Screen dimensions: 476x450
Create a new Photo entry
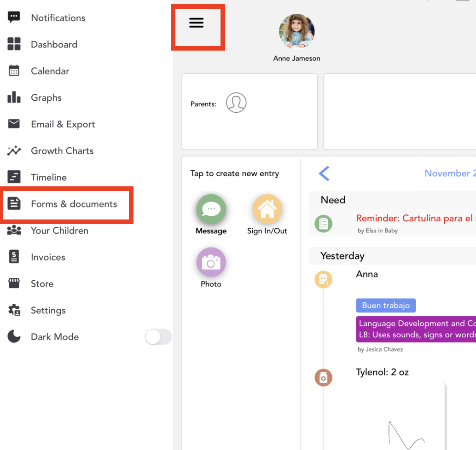[x=211, y=262]
